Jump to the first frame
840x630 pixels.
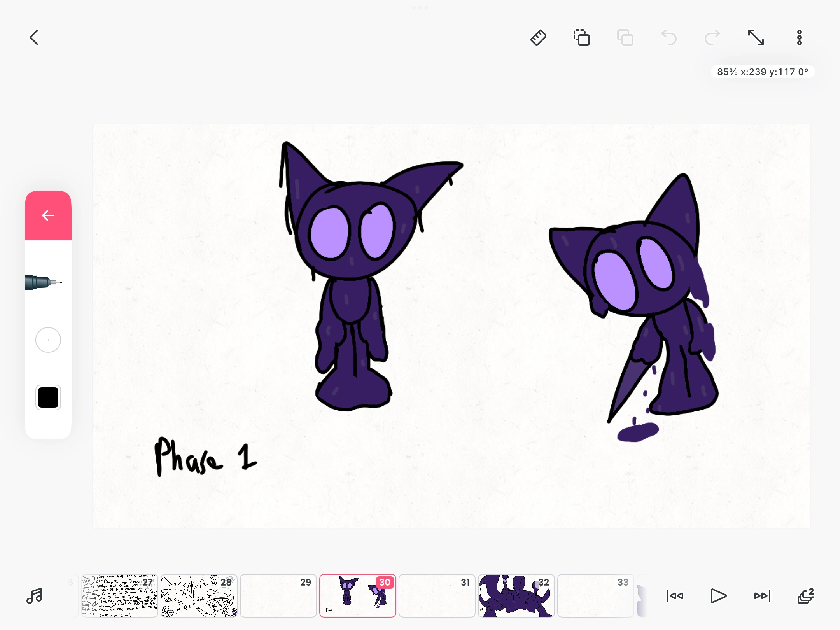[675, 596]
